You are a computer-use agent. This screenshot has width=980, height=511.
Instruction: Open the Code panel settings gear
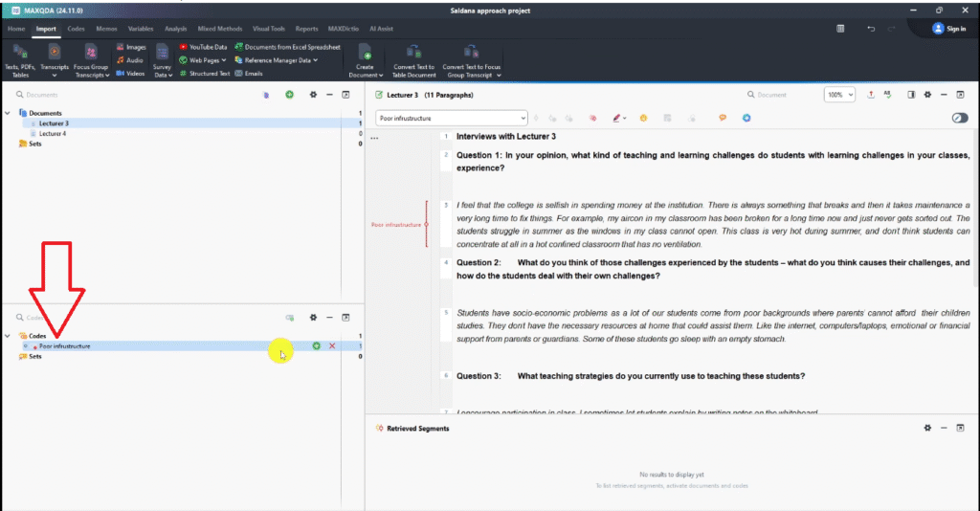[x=312, y=317]
